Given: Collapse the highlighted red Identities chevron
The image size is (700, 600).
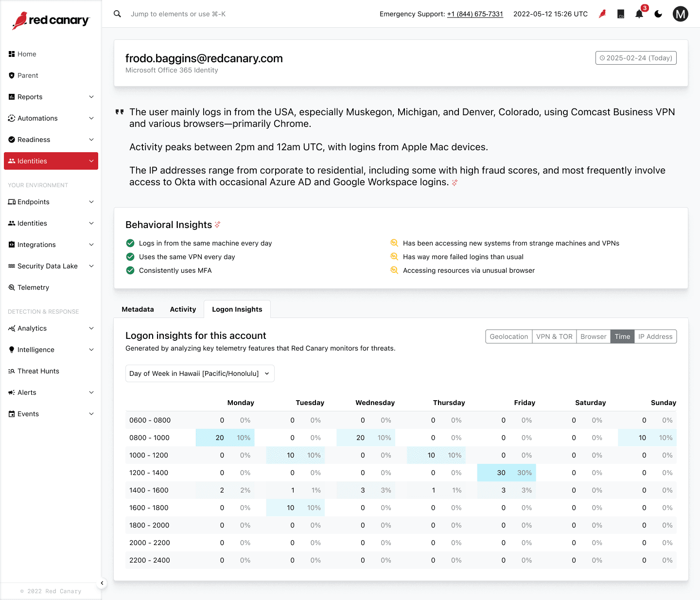Looking at the screenshot, I should tap(91, 161).
